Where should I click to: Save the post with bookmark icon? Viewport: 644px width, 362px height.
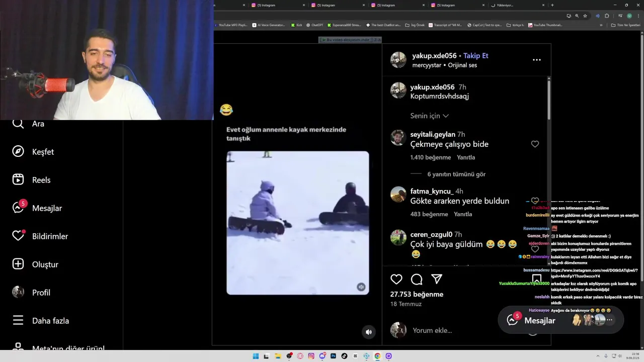(537, 279)
